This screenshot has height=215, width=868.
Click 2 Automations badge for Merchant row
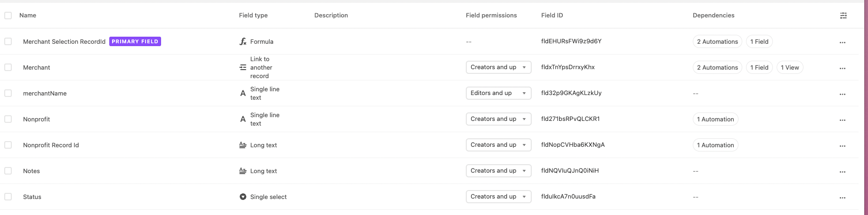coord(717,67)
